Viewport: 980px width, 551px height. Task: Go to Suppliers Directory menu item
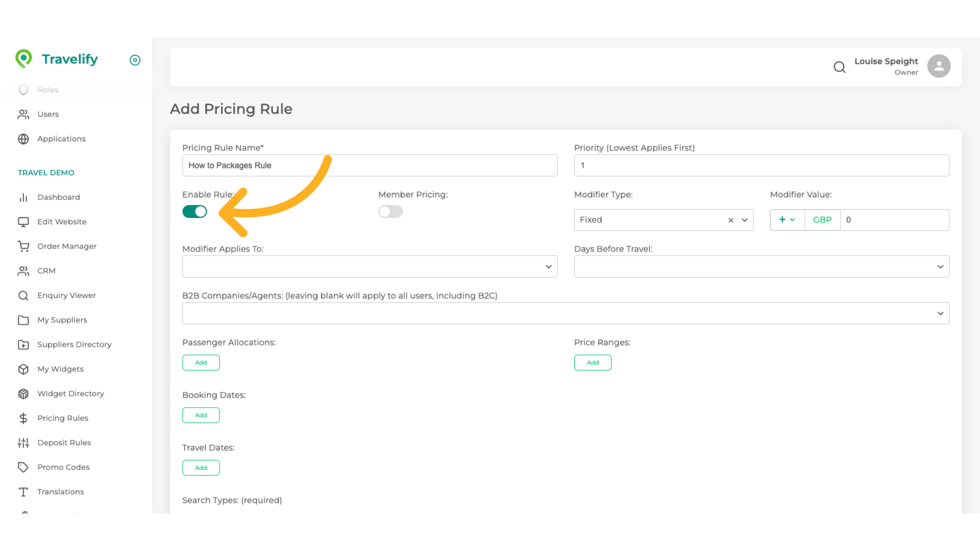click(x=74, y=344)
